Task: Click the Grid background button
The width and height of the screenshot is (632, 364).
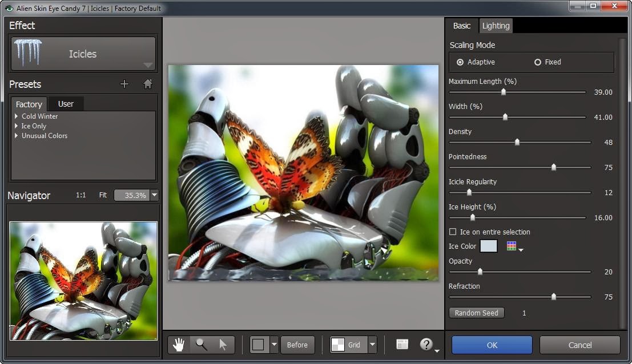Action: pyautogui.click(x=349, y=345)
